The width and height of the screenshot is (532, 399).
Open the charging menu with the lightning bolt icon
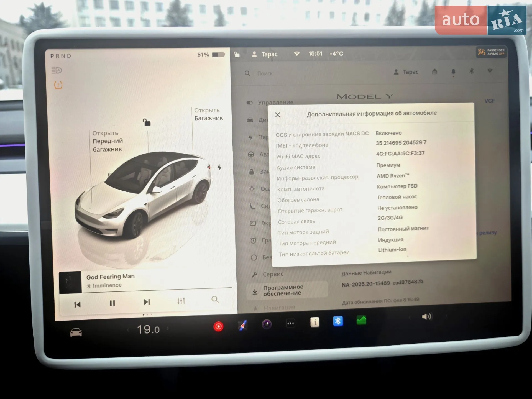[x=250, y=137]
